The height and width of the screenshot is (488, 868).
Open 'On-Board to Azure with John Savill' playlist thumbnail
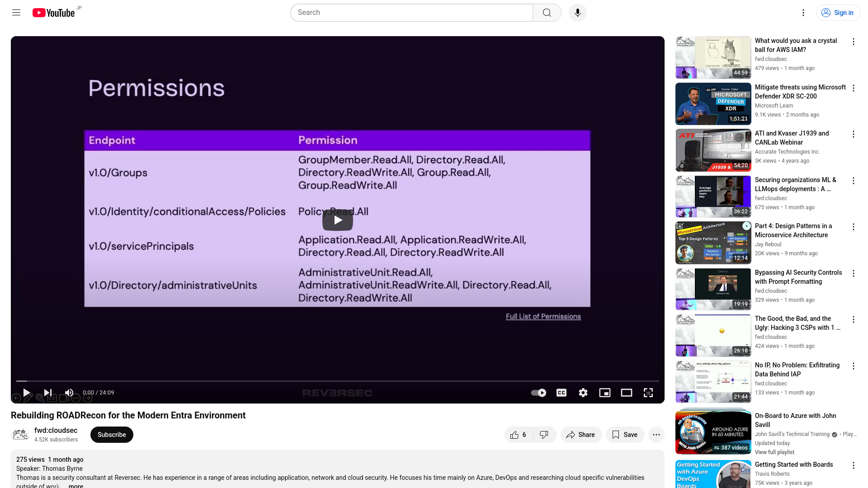[713, 432]
